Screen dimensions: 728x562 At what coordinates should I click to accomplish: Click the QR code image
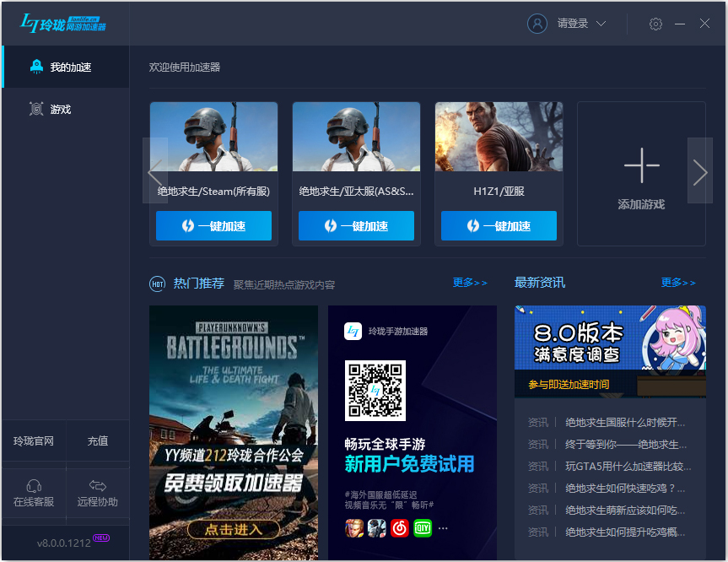[375, 391]
